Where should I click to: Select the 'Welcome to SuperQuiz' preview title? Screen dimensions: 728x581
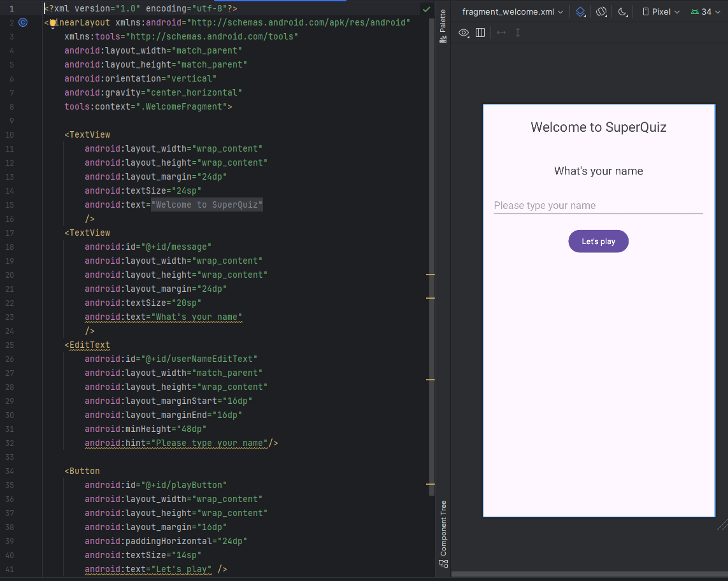(598, 127)
